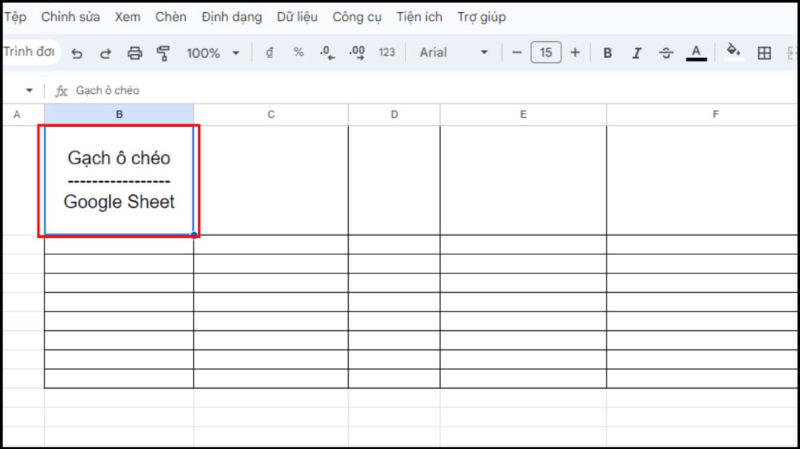Click the Decrease decimal places icon
800x449 pixels.
coord(326,53)
